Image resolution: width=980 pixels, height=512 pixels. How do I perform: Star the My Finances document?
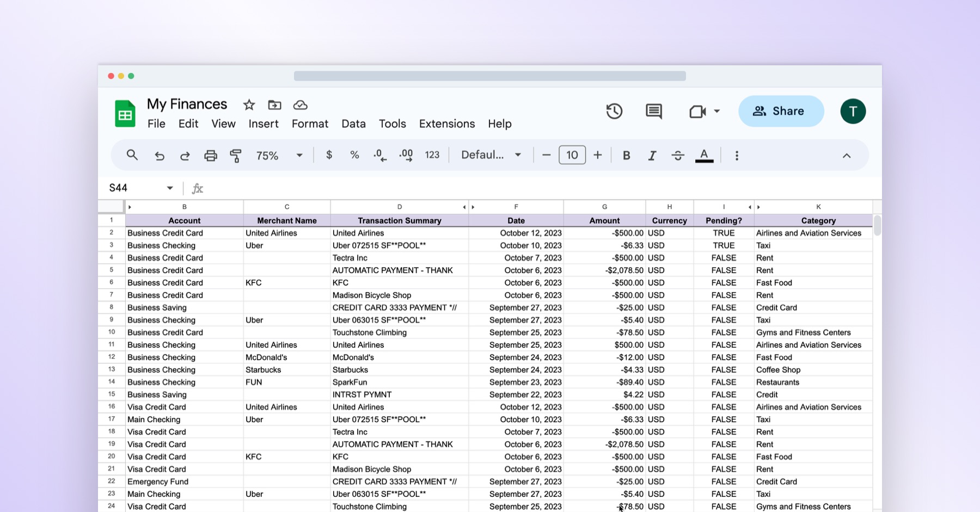coord(249,105)
